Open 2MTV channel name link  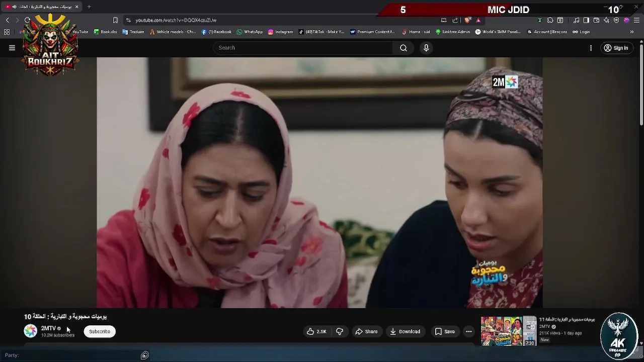click(x=48, y=328)
